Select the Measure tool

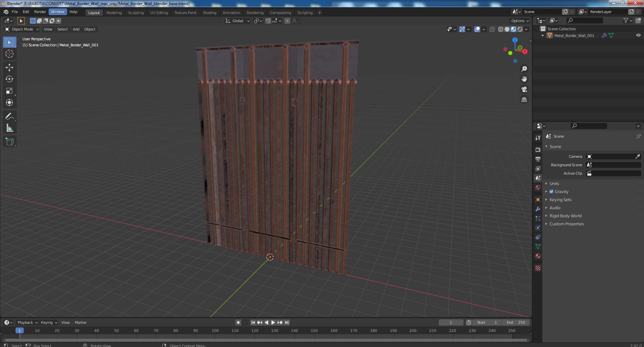9,128
